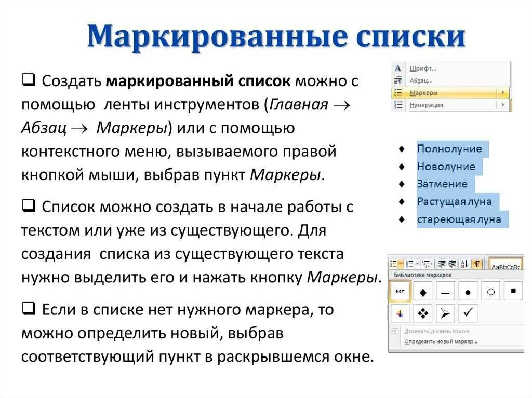Choose the checkmark bullet
This screenshot has width=532, height=398.
click(x=468, y=313)
